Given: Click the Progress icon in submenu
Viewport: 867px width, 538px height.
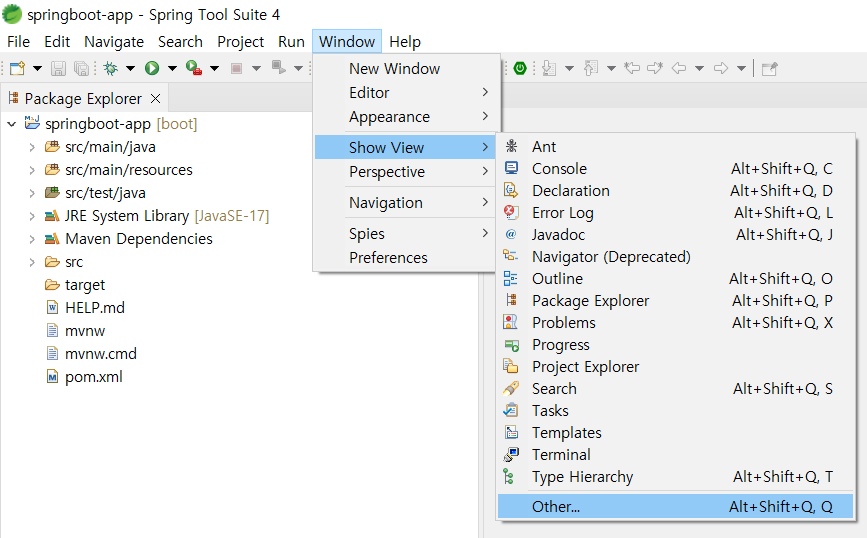Looking at the screenshot, I should [511, 346].
